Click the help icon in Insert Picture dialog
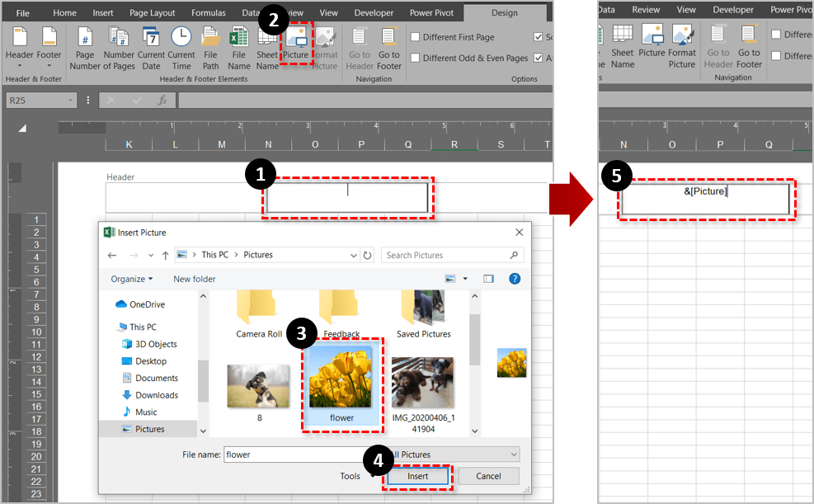This screenshot has height=504, width=814. tap(514, 279)
